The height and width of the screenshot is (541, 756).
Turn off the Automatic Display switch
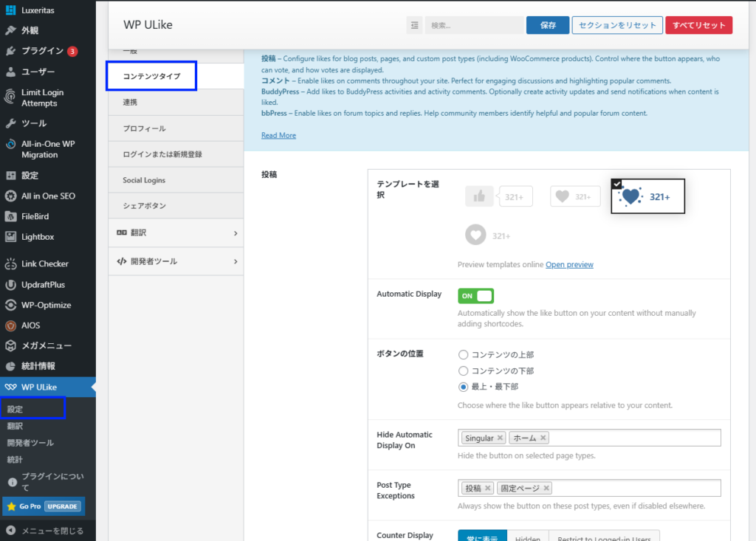(475, 295)
